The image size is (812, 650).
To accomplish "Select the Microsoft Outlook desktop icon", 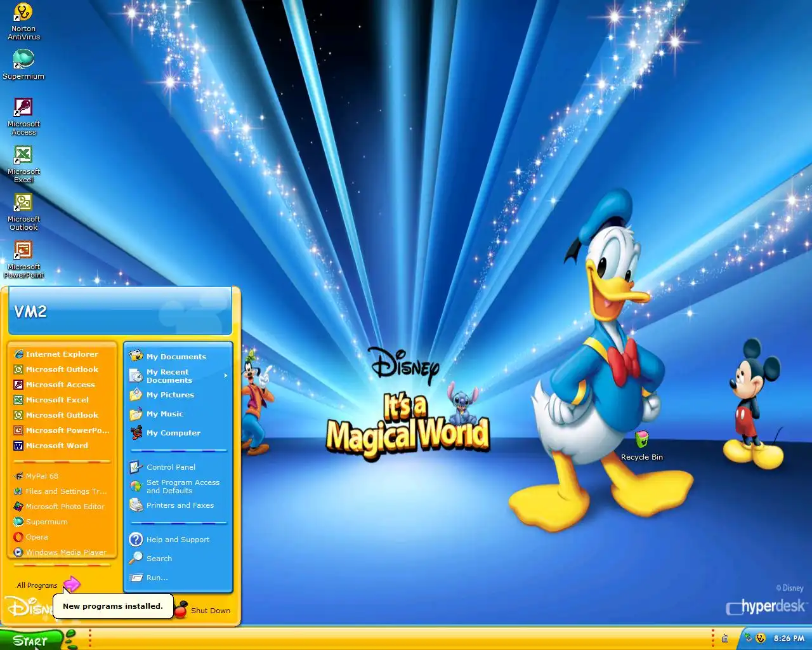I will 23,212.
